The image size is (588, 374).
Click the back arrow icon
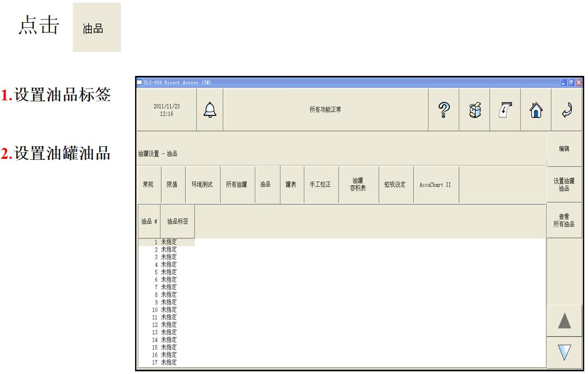point(566,110)
